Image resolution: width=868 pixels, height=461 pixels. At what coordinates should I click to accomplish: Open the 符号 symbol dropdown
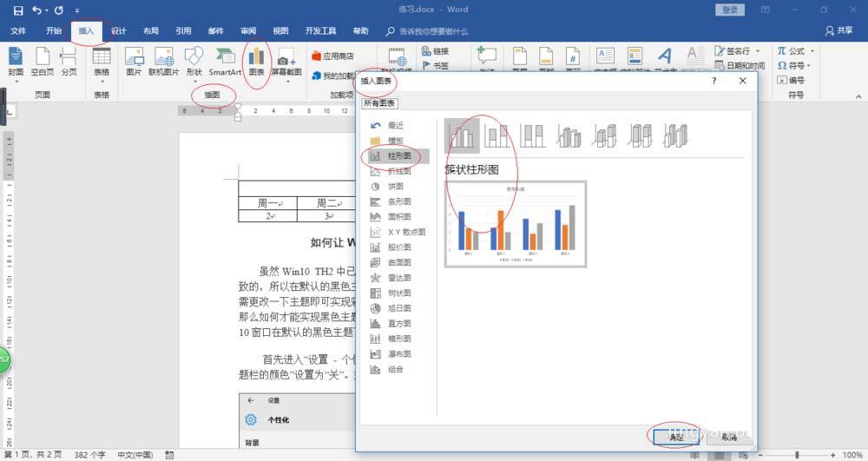pos(809,66)
